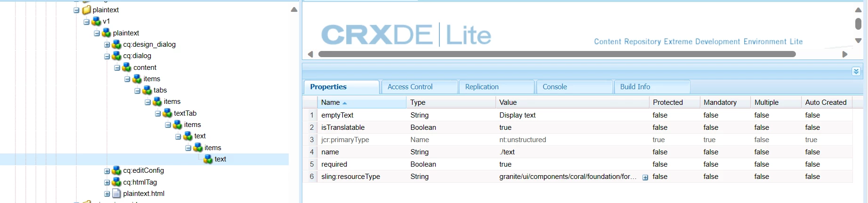The height and width of the screenshot is (203, 868).
Task: Collapse the tabs node
Action: [138, 91]
